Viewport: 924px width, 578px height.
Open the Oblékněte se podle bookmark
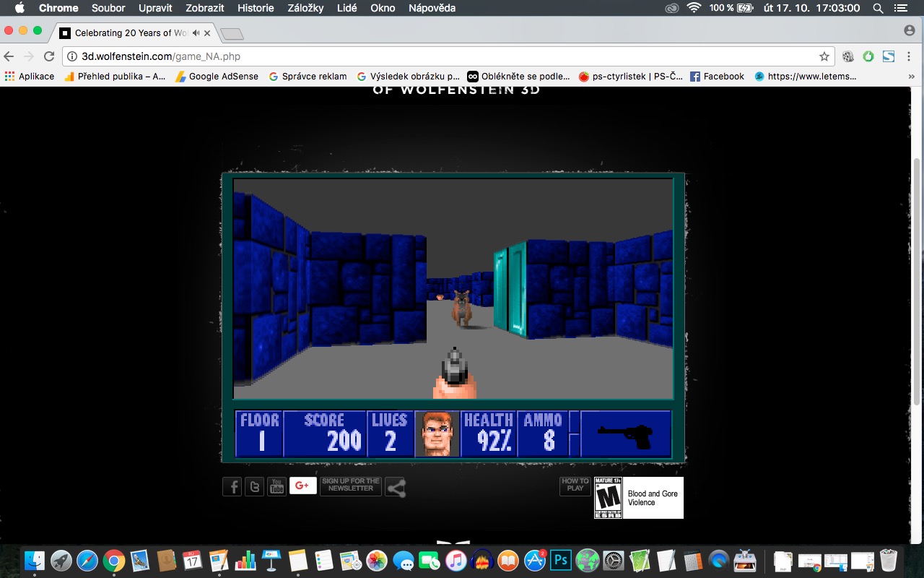pos(518,76)
